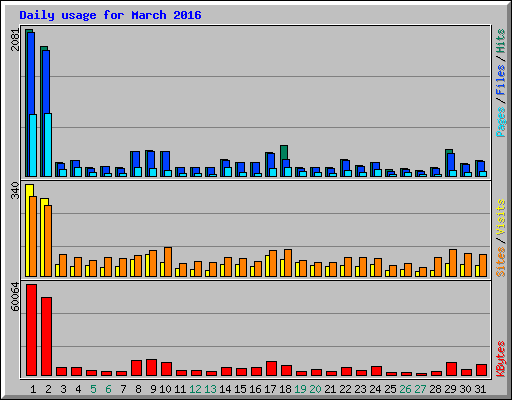The image size is (512, 400).
Task: Select the red KBytes bar for day 2
Action: (46, 336)
